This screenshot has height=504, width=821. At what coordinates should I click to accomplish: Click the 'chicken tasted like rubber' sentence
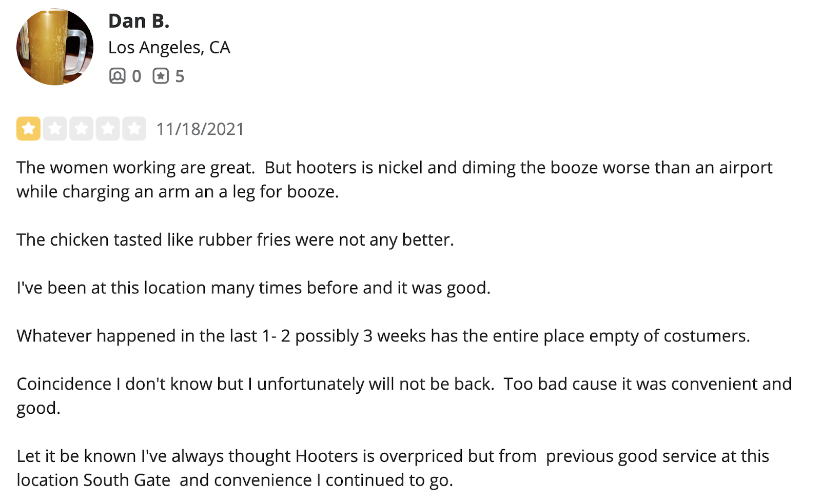tap(235, 240)
